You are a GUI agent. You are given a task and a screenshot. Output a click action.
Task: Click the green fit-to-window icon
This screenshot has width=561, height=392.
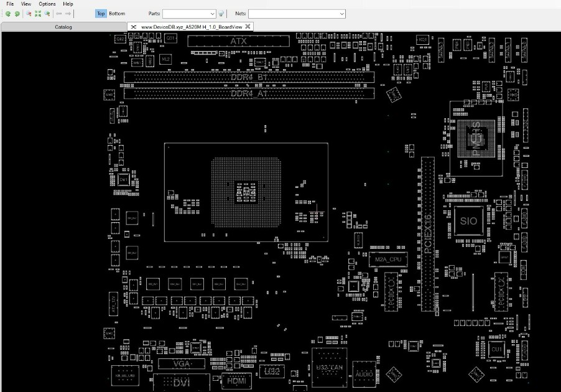pyautogui.click(x=38, y=14)
